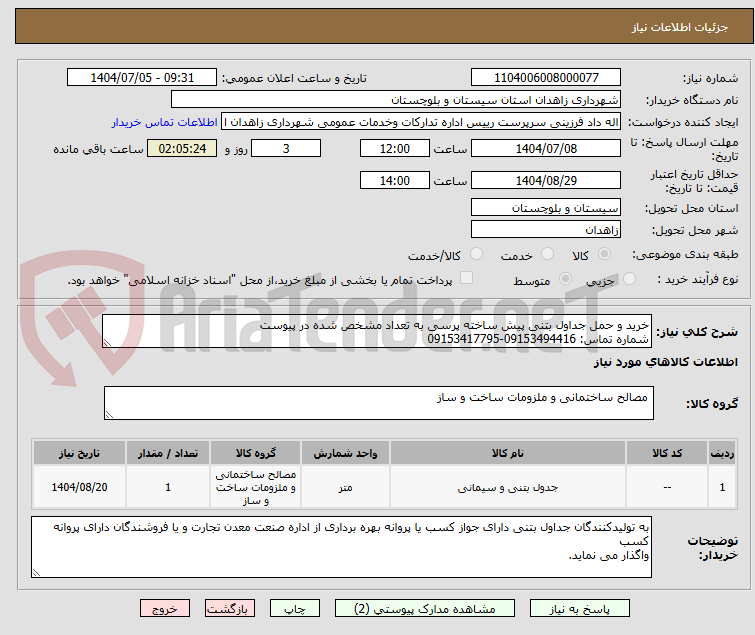Viewport: 755px width, 635px height.
Task: Select the خدمت radio button
Action: 547,254
